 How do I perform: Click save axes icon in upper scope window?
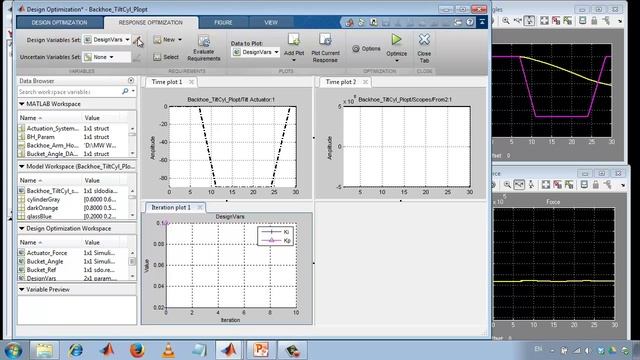click(556, 20)
